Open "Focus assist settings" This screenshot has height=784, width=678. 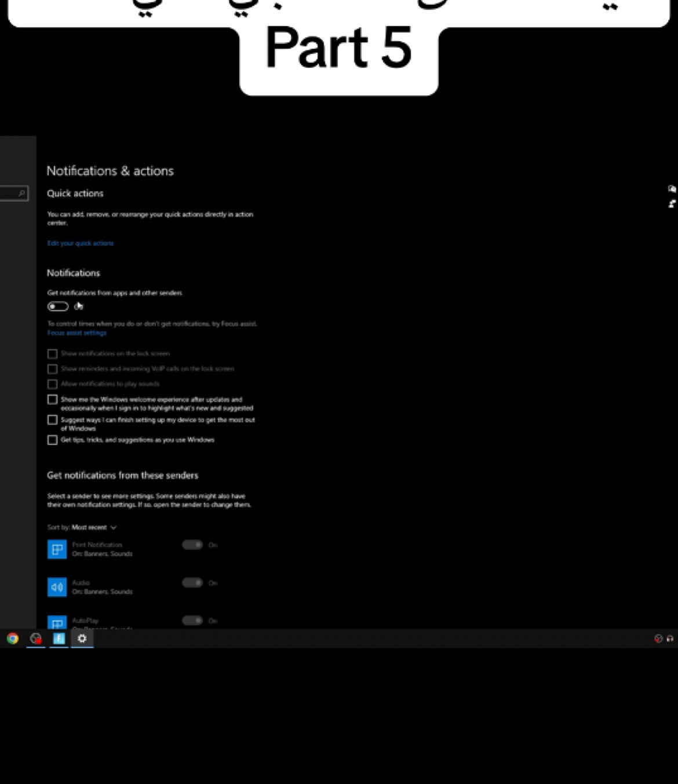[x=76, y=333]
